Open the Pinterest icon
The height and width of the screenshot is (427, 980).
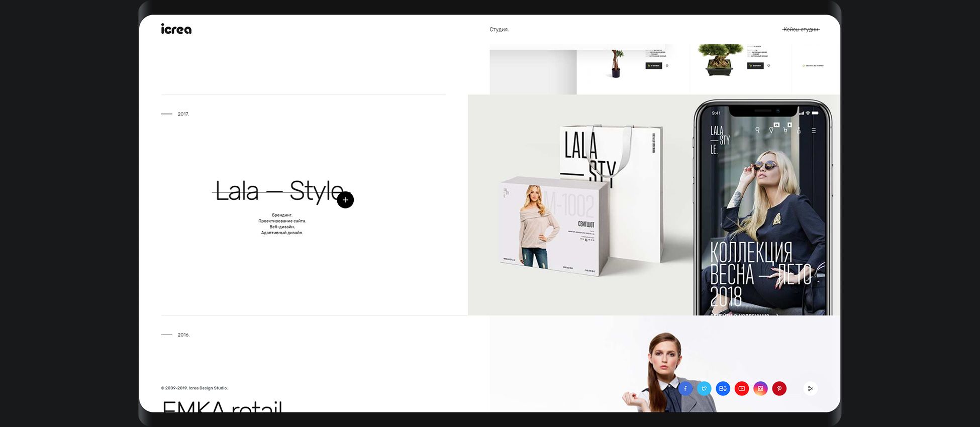[779, 389]
